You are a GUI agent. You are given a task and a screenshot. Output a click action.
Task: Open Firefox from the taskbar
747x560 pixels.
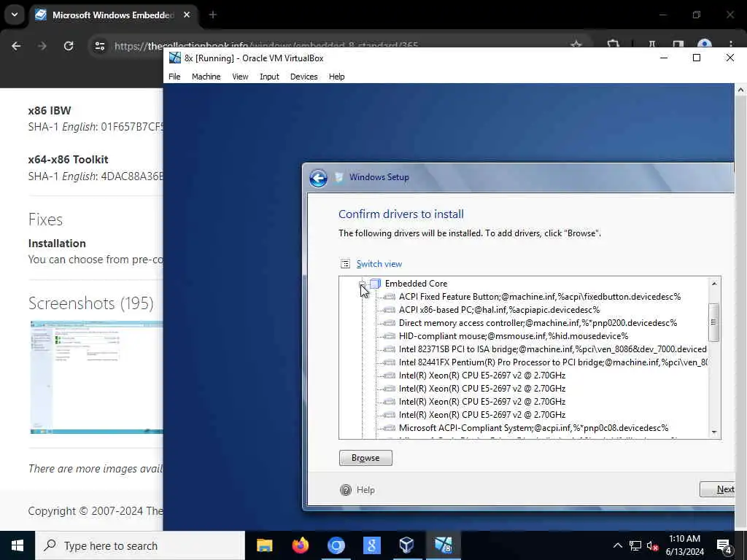pyautogui.click(x=300, y=545)
